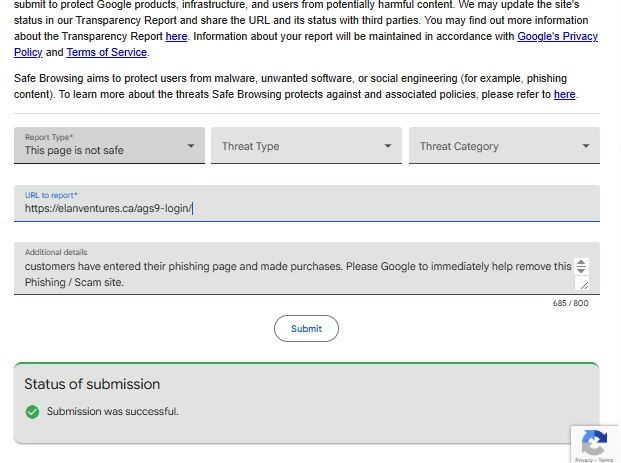Open the Transparency Report 'here' link

[x=176, y=37]
